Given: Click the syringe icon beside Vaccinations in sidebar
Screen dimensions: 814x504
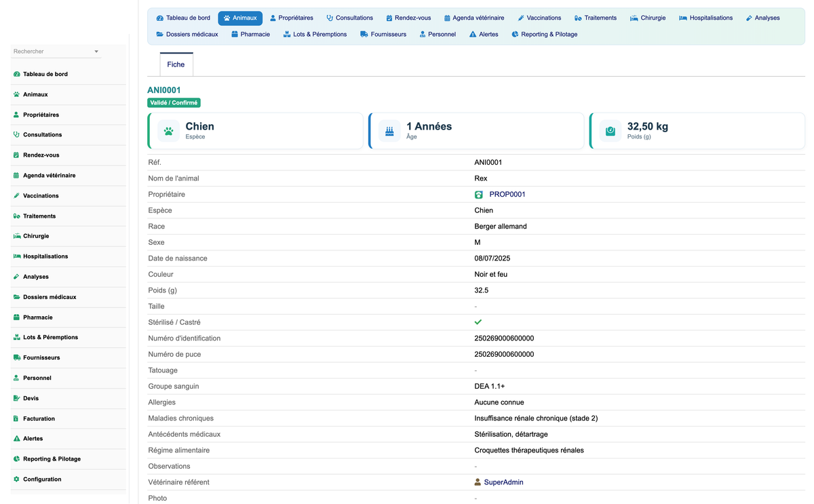Looking at the screenshot, I should [x=16, y=195].
